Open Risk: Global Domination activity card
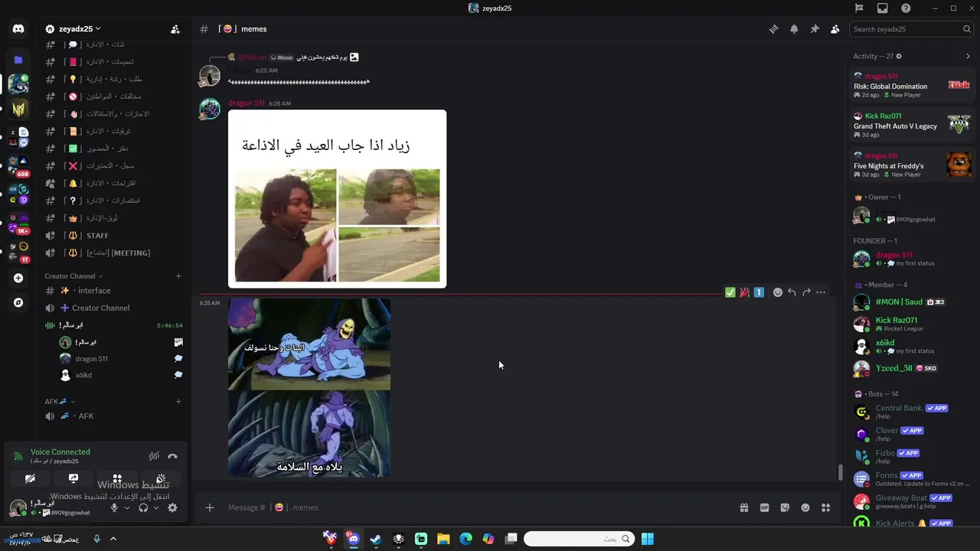980x551 pixels. (913, 86)
